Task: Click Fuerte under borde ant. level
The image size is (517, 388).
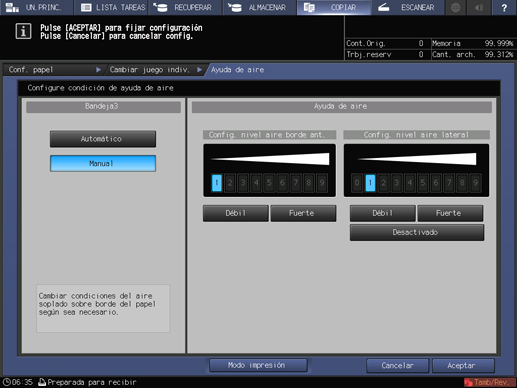Action: pyautogui.click(x=303, y=213)
